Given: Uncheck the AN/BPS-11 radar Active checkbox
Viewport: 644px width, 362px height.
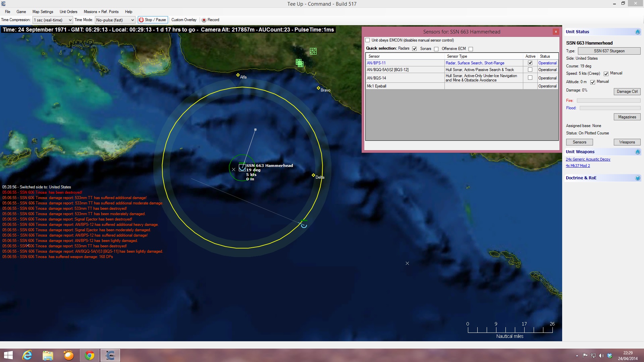Looking at the screenshot, I should coord(530,63).
